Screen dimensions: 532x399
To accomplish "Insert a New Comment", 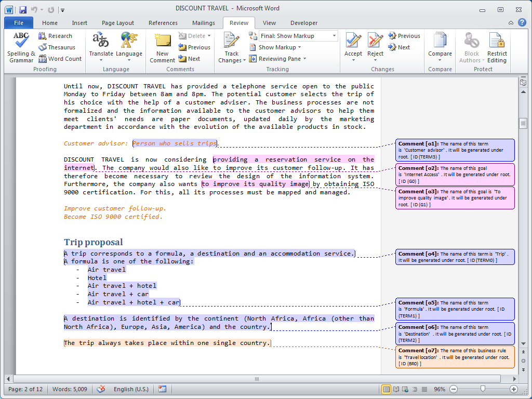I will pos(162,47).
